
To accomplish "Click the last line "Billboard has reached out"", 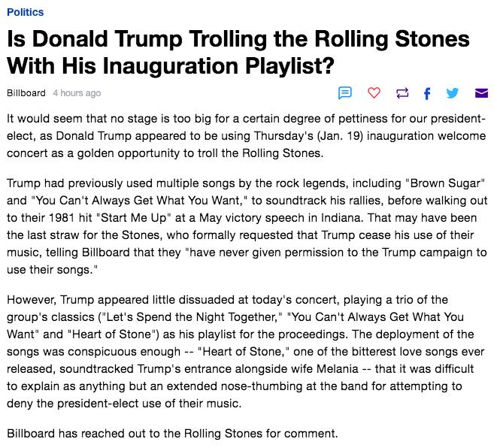I will click(x=172, y=434).
